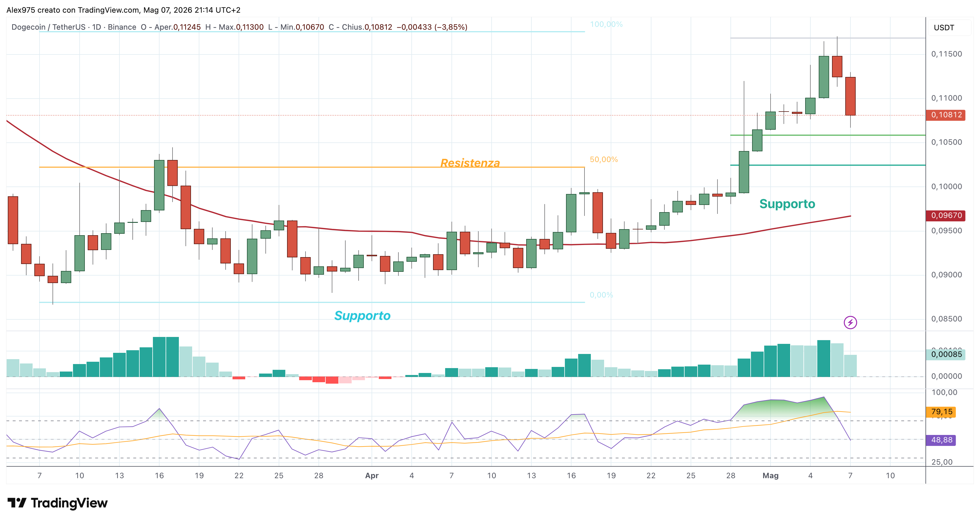Click the purple lightning bolt event icon
980x522 pixels.
[850, 323]
